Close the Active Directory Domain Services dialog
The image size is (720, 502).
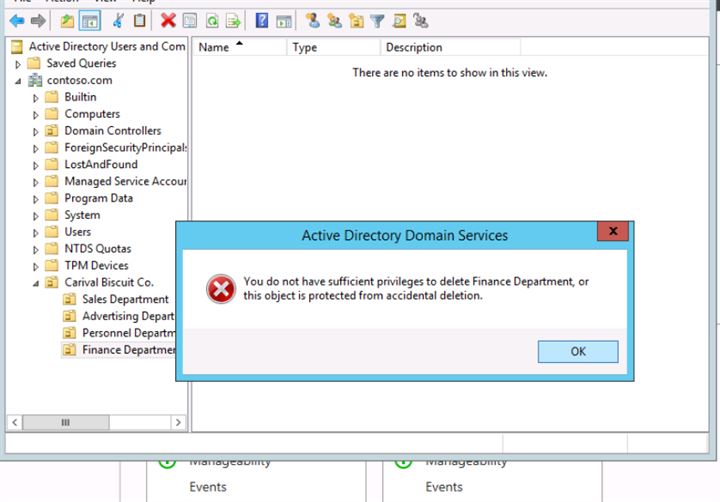point(613,231)
